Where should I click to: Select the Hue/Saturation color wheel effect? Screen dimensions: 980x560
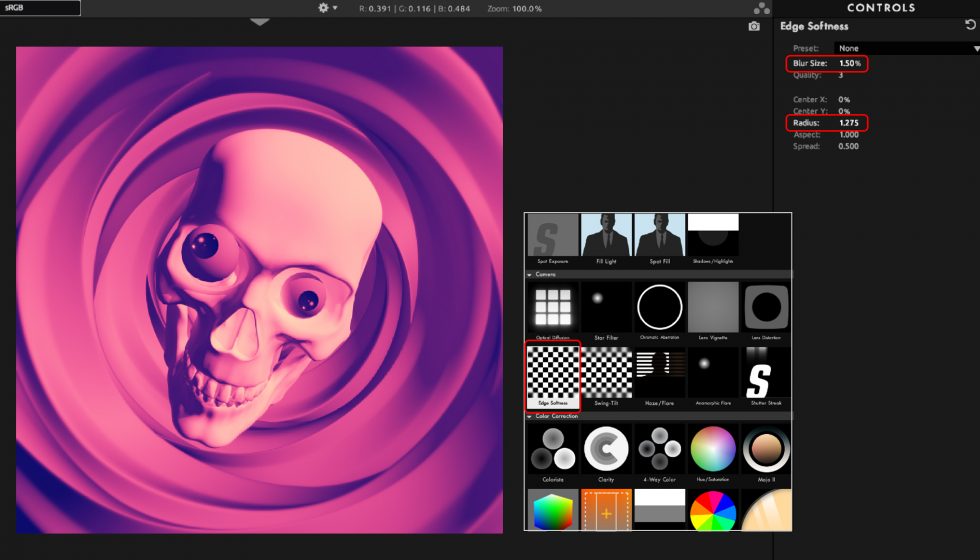pyautogui.click(x=712, y=448)
